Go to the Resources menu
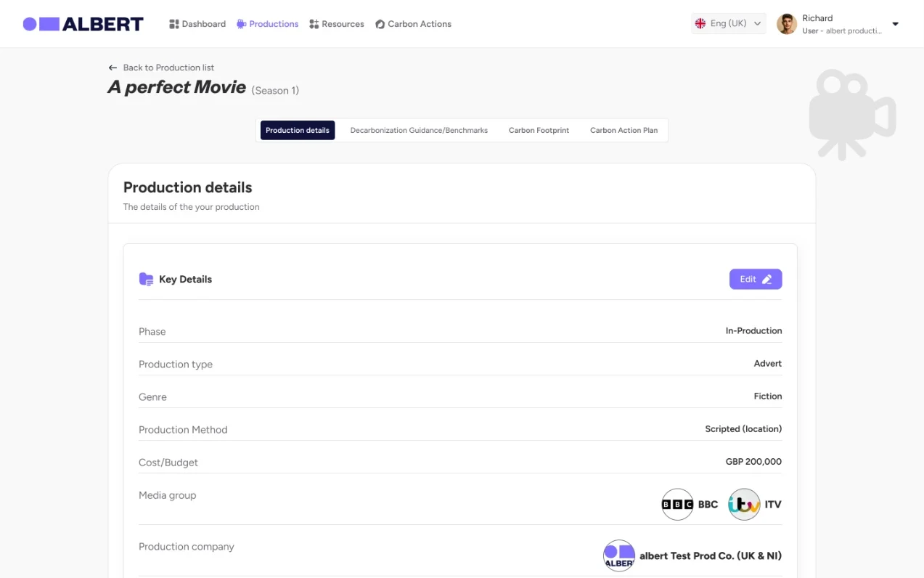 (337, 24)
